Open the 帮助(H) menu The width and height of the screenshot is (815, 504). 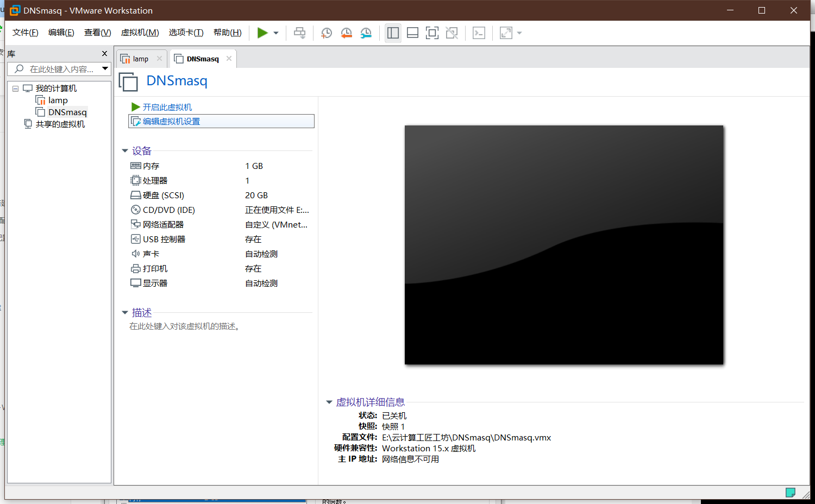tap(228, 33)
